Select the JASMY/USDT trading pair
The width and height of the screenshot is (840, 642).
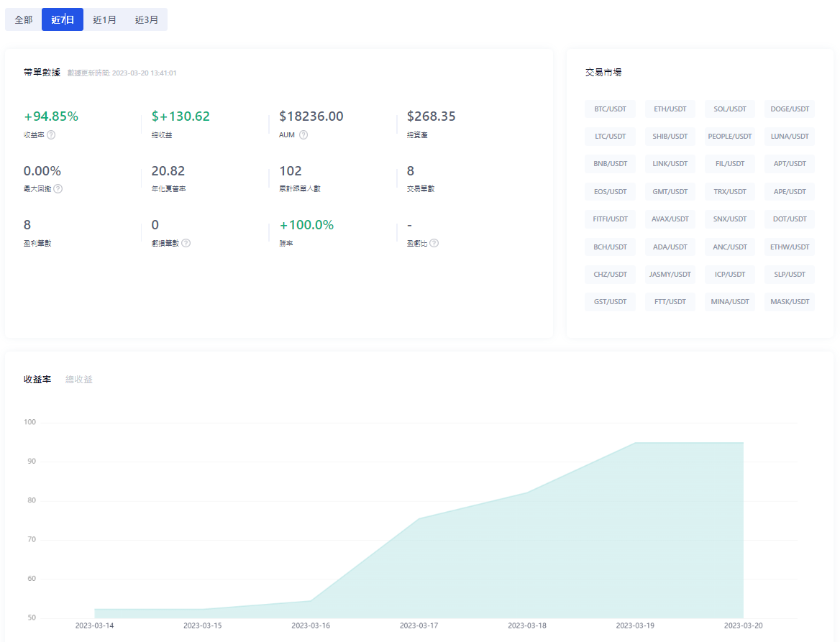[670, 274]
